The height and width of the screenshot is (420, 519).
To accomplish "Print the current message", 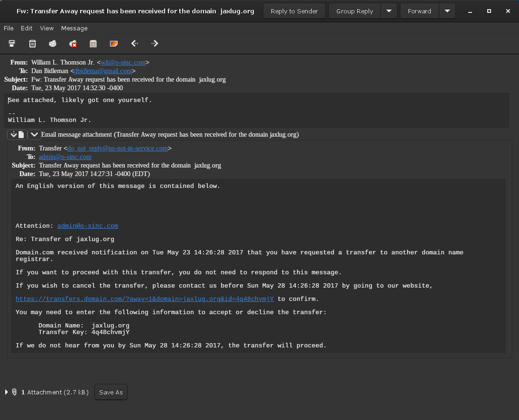I will (x=11, y=43).
